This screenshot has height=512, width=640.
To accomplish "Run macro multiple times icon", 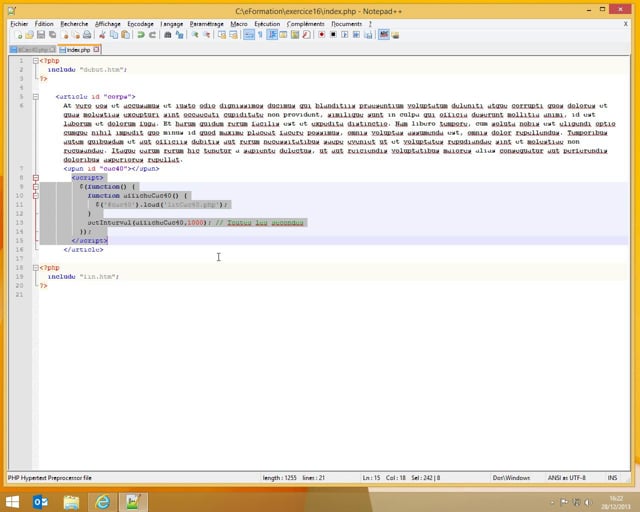I will tap(356, 35).
